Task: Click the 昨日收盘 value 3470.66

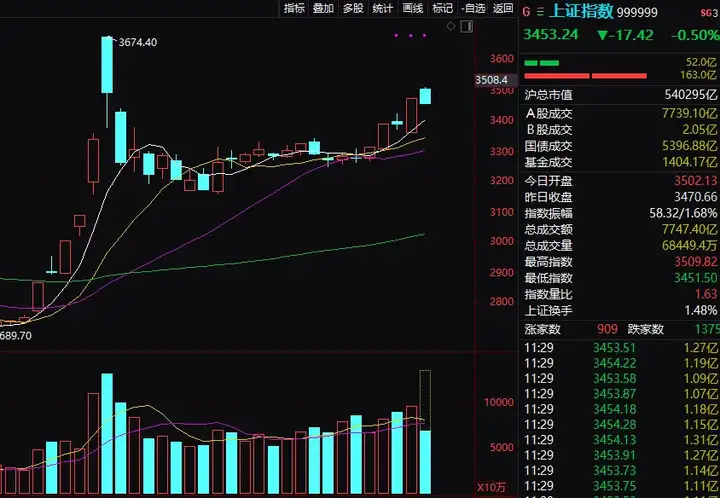Action: point(696,197)
